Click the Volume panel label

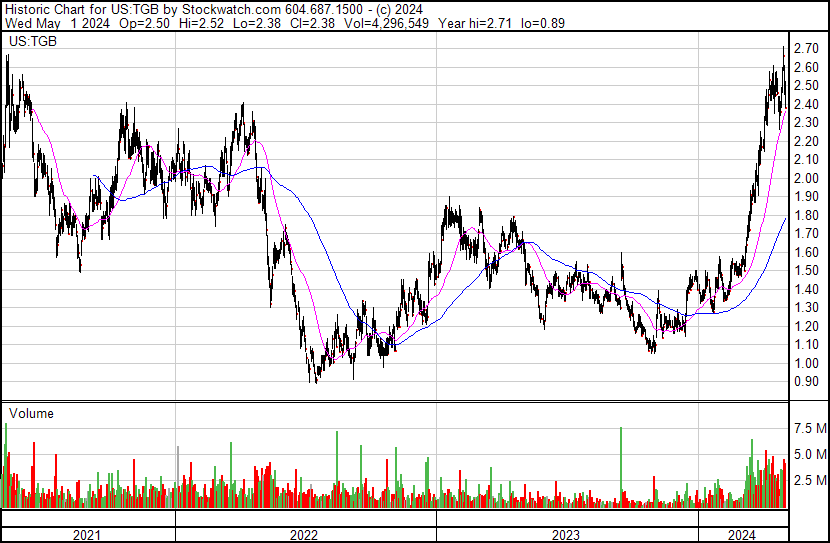31,413
